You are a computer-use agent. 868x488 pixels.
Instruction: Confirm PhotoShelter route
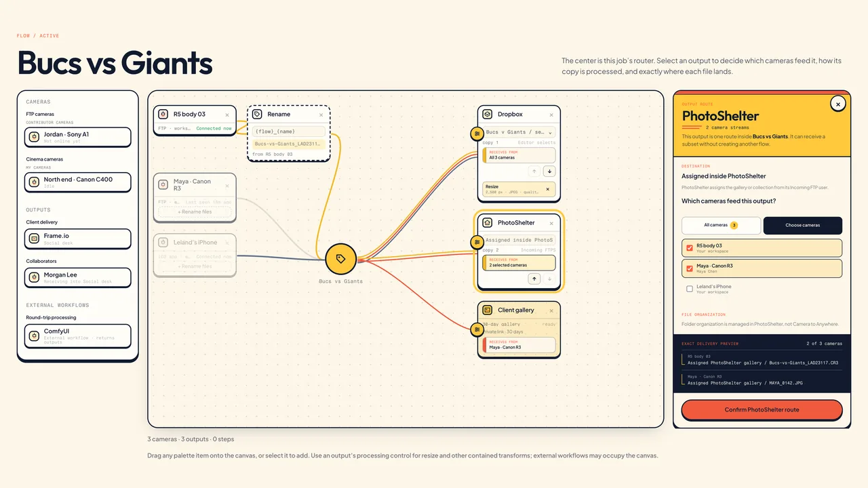point(762,410)
